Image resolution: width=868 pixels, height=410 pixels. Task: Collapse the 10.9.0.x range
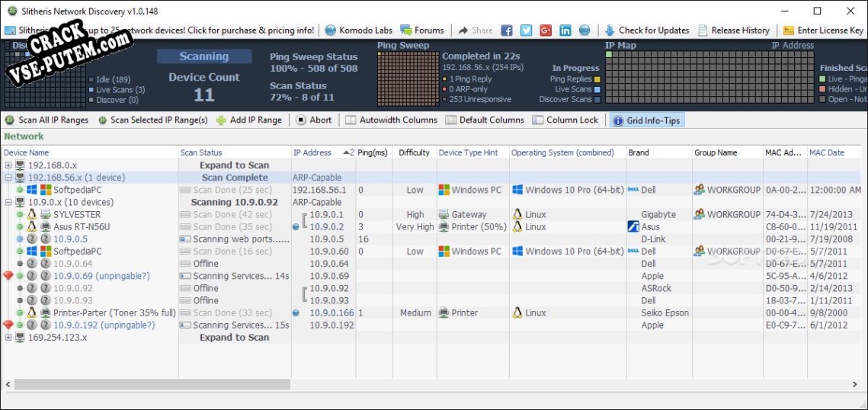pyautogui.click(x=8, y=202)
